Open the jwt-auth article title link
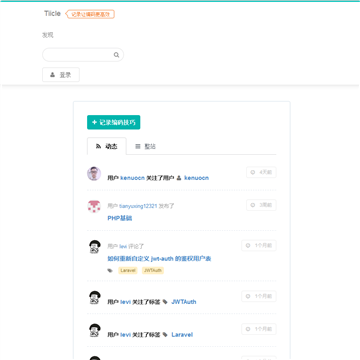Image resolution: width=360 pixels, height=360 pixels. pyautogui.click(x=159, y=258)
